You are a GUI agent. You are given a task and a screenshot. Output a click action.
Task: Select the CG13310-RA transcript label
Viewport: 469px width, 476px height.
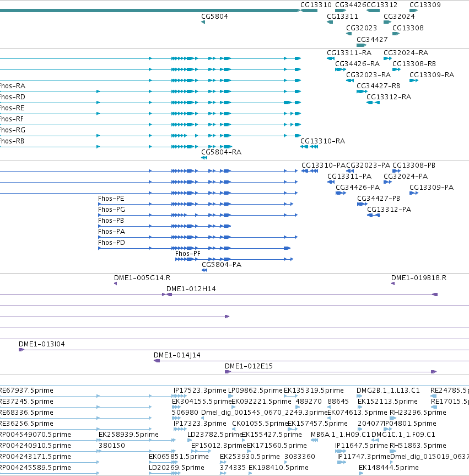click(322, 141)
